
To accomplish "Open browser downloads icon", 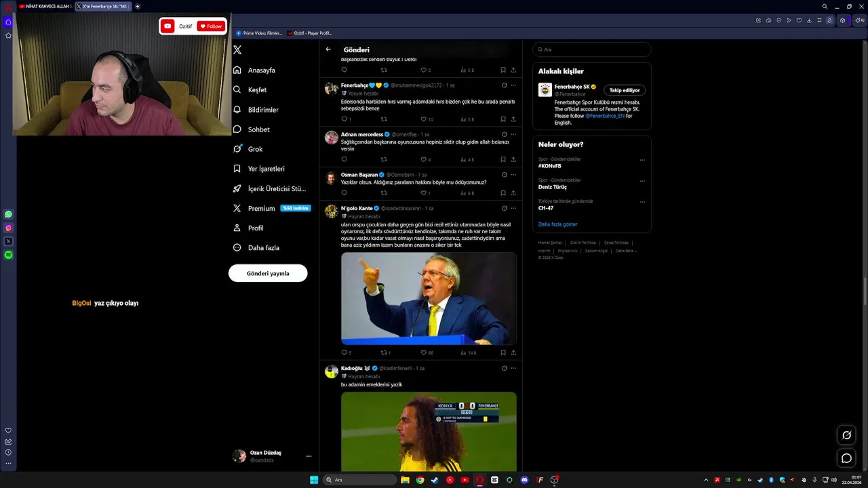I will coord(809,20).
